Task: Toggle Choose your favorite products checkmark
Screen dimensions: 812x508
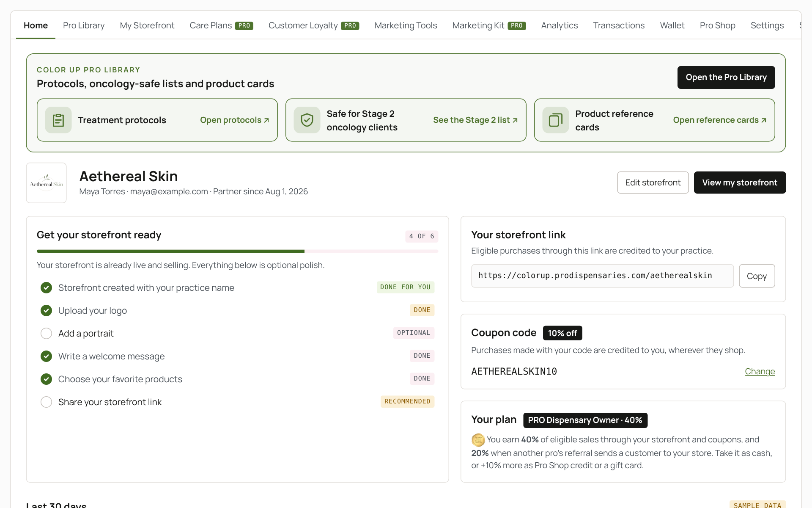Action: tap(46, 379)
